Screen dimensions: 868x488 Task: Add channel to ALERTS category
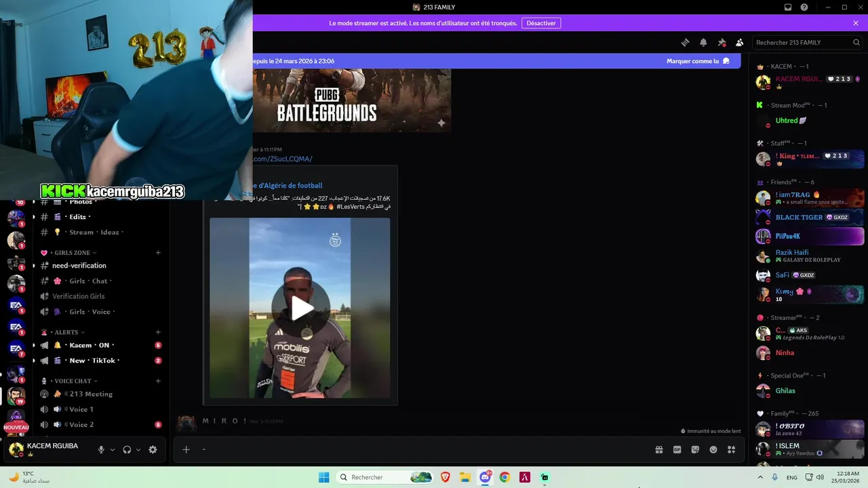(x=158, y=332)
